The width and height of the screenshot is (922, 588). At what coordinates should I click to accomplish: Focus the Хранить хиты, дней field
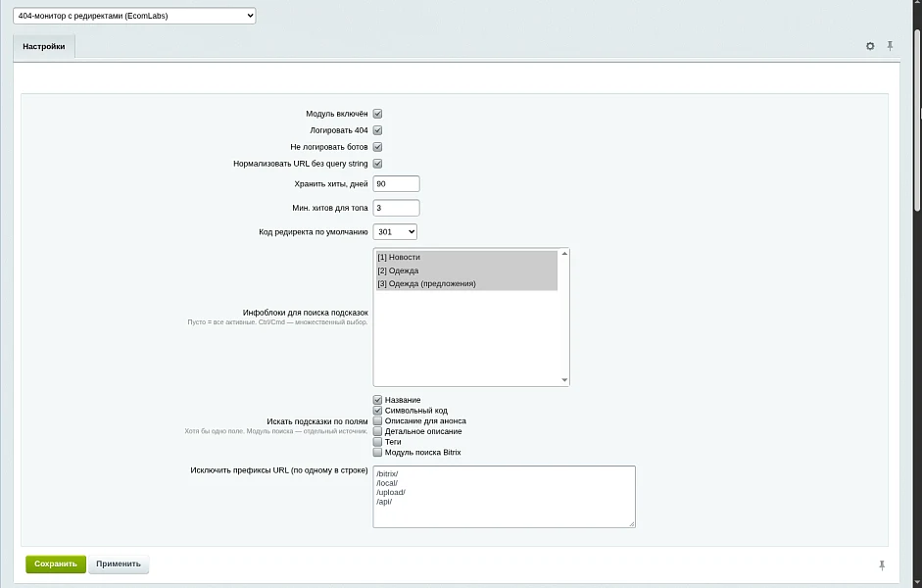pyautogui.click(x=396, y=183)
